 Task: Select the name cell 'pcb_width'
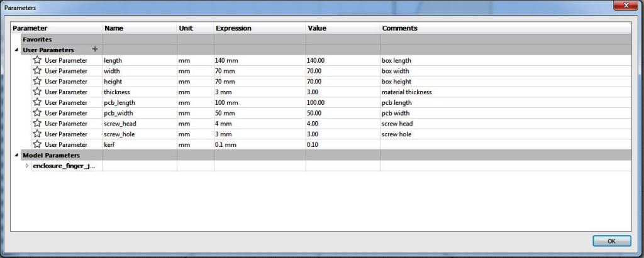[140, 113]
